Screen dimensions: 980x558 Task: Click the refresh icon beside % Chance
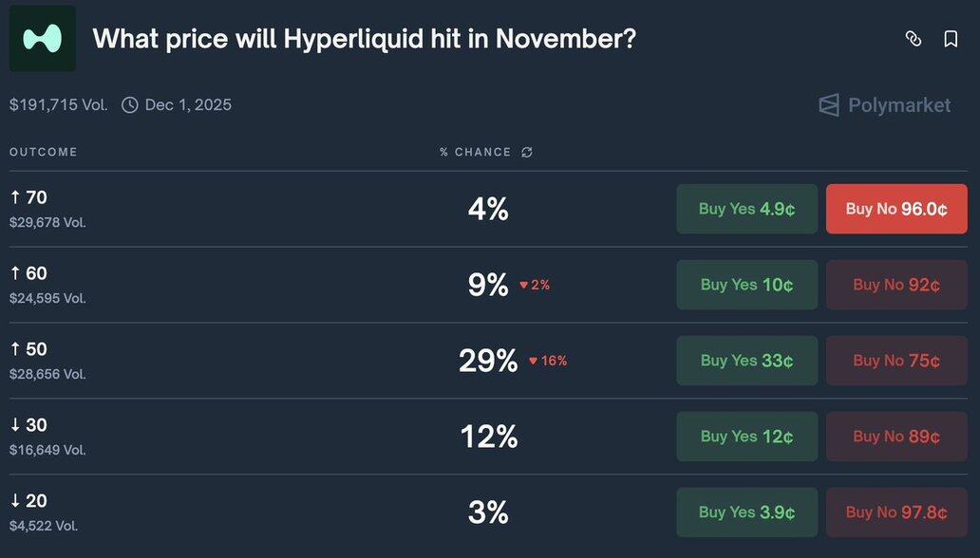point(527,152)
